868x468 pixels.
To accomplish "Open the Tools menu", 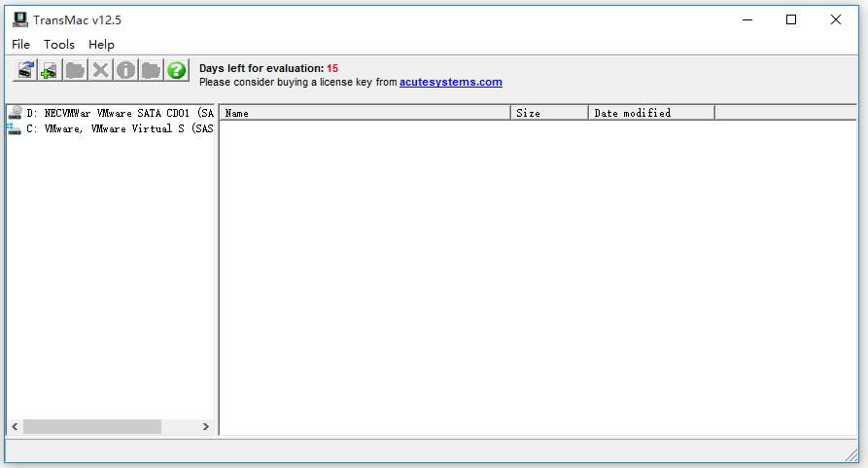I will click(59, 45).
